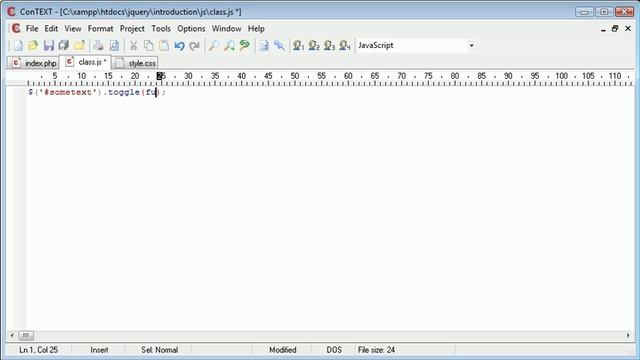Open the View menu
This screenshot has height=360, width=640.
coord(73,29)
